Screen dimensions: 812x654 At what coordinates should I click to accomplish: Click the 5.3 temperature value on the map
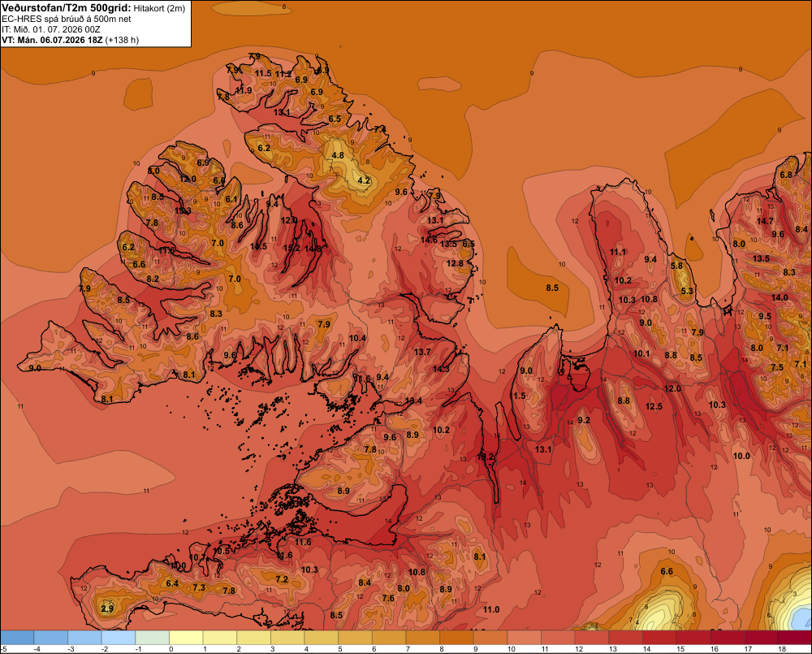point(687,291)
